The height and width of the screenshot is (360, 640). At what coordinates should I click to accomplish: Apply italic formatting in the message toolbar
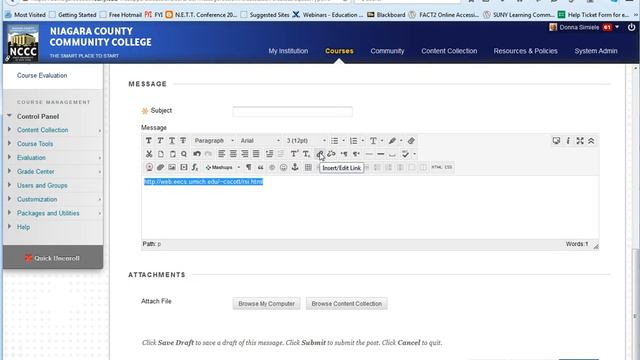point(160,141)
